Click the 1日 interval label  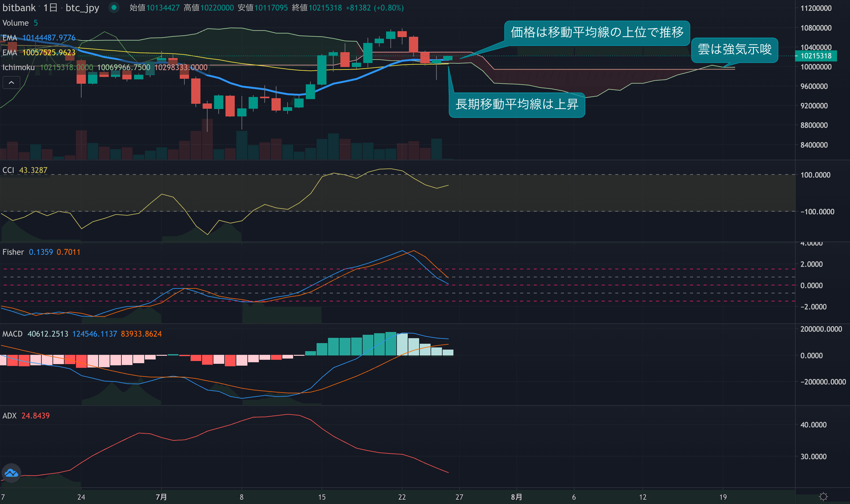(50, 7)
